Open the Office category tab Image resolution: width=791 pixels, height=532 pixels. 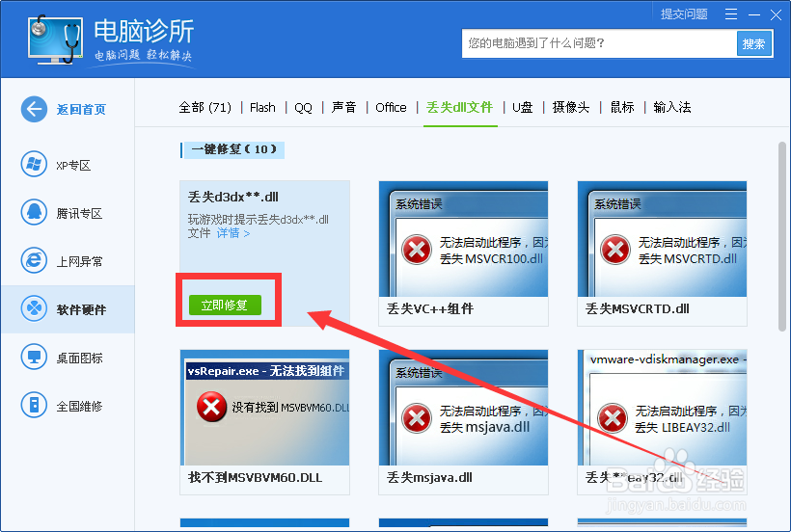(391, 107)
